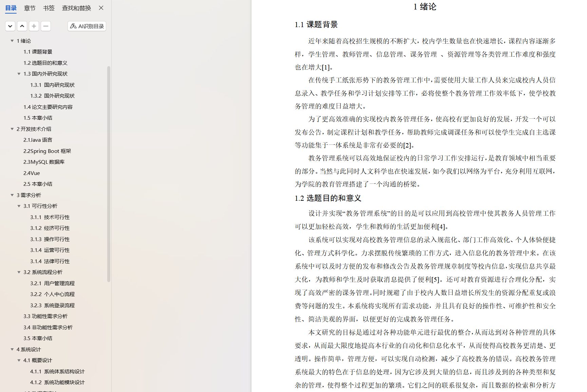The height and width of the screenshot is (392, 587).
Task: Go to 3.1.4 法律可行性 entry
Action: point(50,261)
